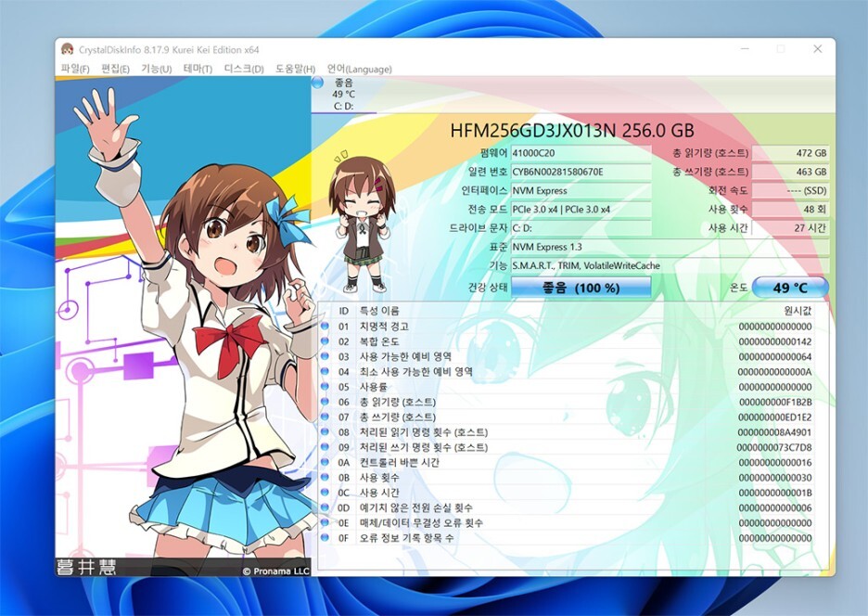
Task: Click the standard field NVM Express 1.3
Action: [670, 247]
